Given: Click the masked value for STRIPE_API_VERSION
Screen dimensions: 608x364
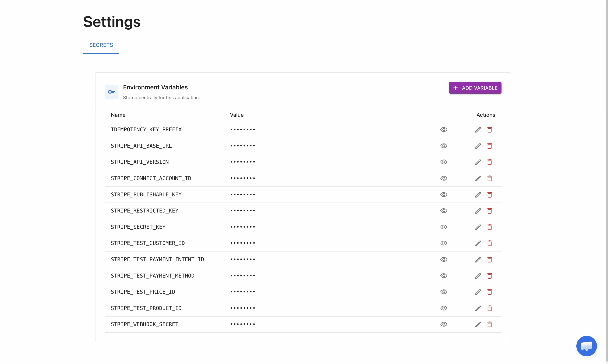Looking at the screenshot, I should (x=243, y=162).
